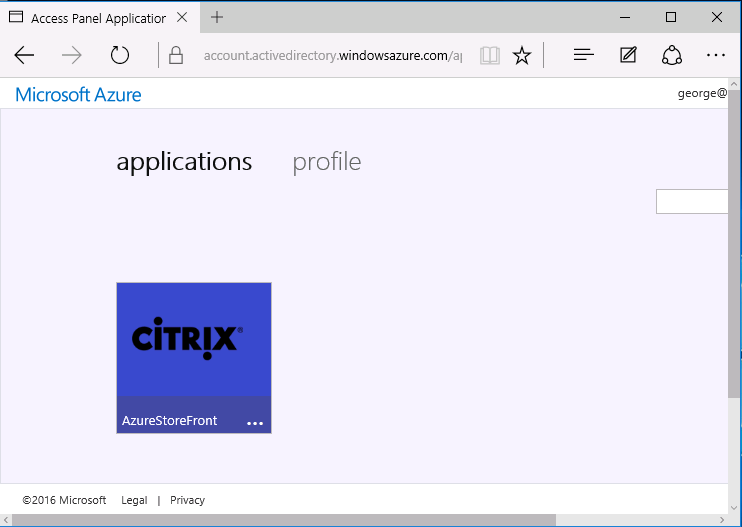Click the vertical scrollbar thumb

(734, 244)
